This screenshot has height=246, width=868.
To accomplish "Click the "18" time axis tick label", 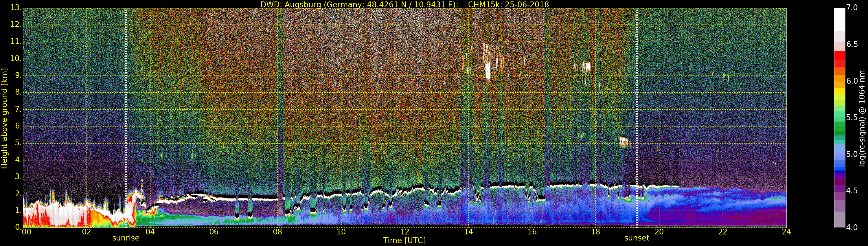I will [595, 232].
